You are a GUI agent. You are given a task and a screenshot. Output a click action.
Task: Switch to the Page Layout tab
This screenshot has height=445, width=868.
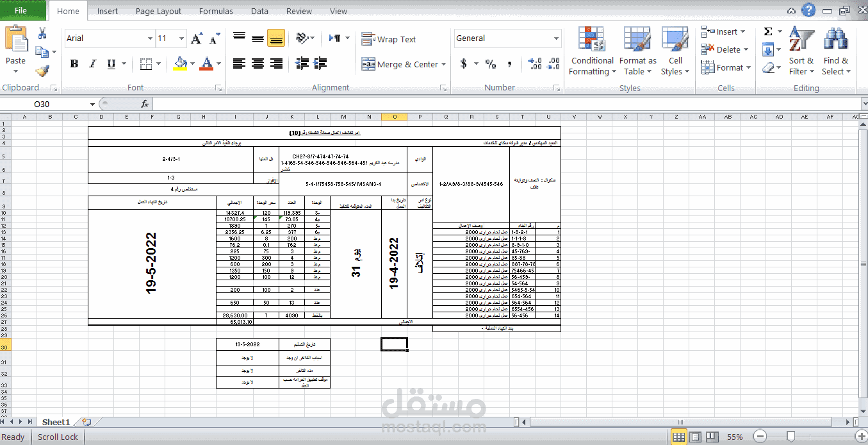(x=158, y=11)
